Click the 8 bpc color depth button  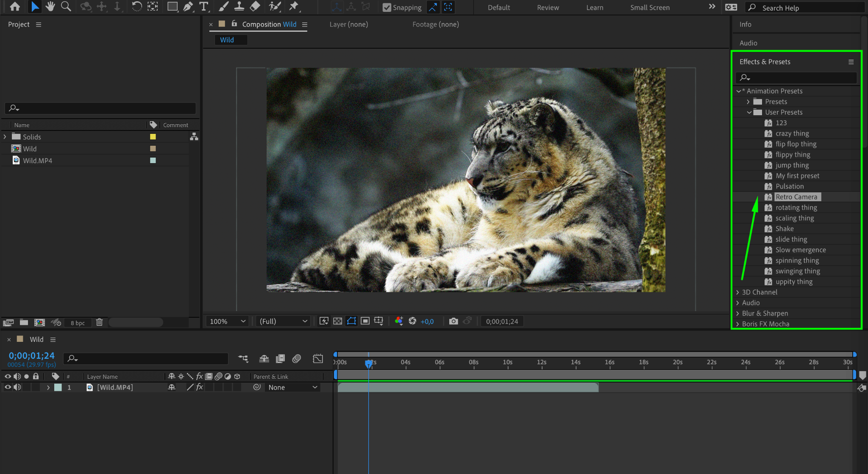click(x=78, y=323)
